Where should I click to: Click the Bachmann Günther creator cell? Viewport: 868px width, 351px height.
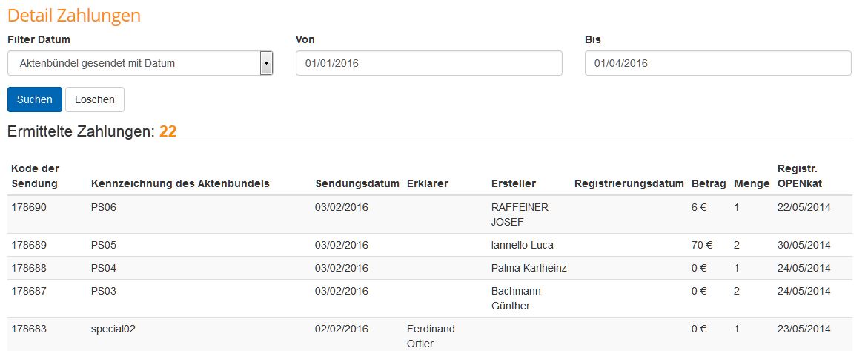pyautogui.click(x=516, y=298)
